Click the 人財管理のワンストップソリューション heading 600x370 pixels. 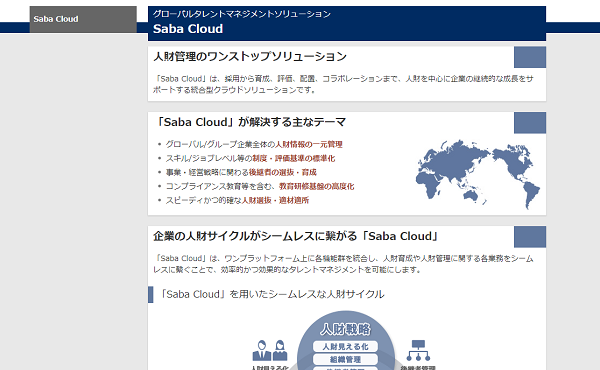coord(250,57)
